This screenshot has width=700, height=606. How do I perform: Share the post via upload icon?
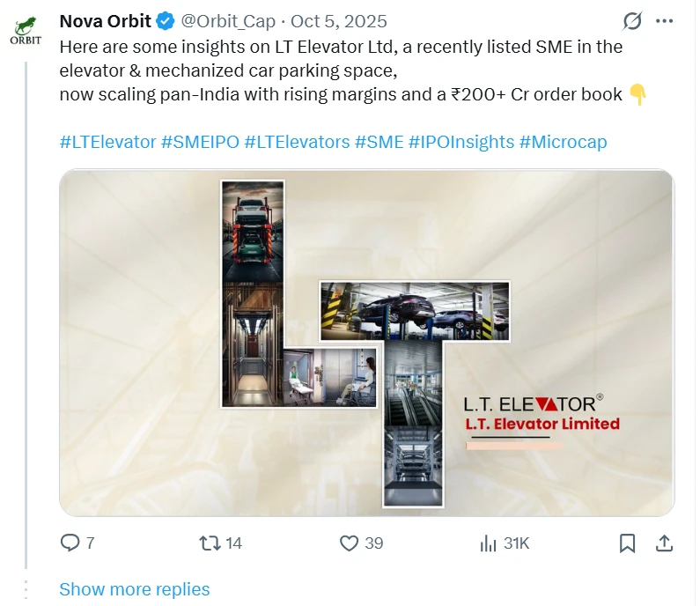[664, 543]
